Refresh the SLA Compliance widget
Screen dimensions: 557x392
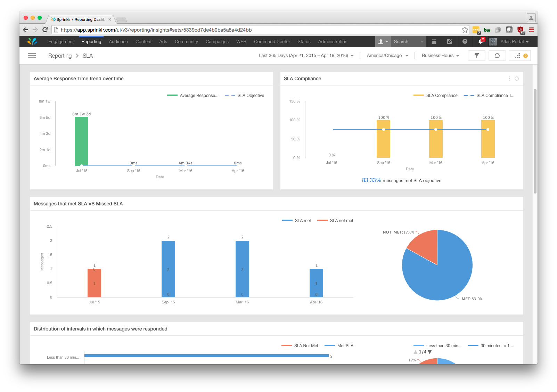(517, 79)
